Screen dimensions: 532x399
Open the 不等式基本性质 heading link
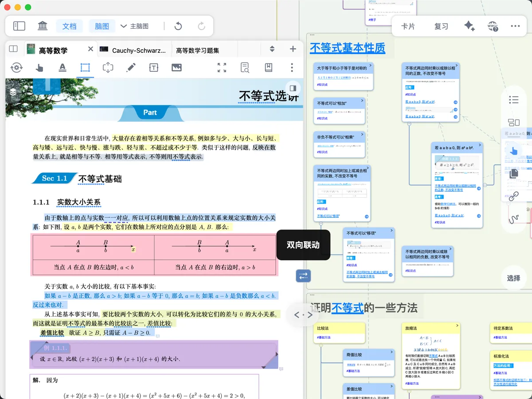348,47
